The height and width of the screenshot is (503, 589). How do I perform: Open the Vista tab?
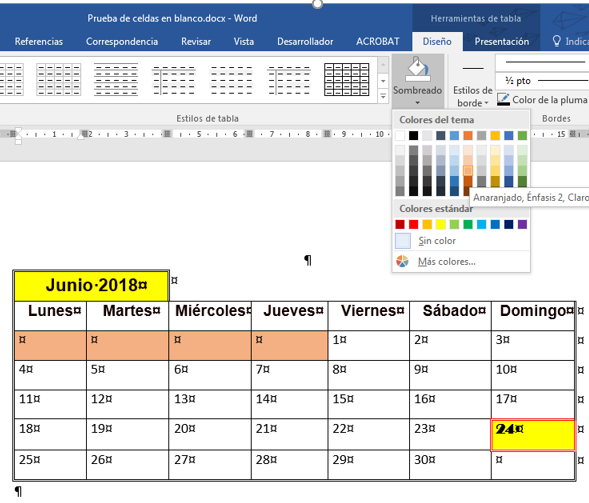click(x=243, y=41)
